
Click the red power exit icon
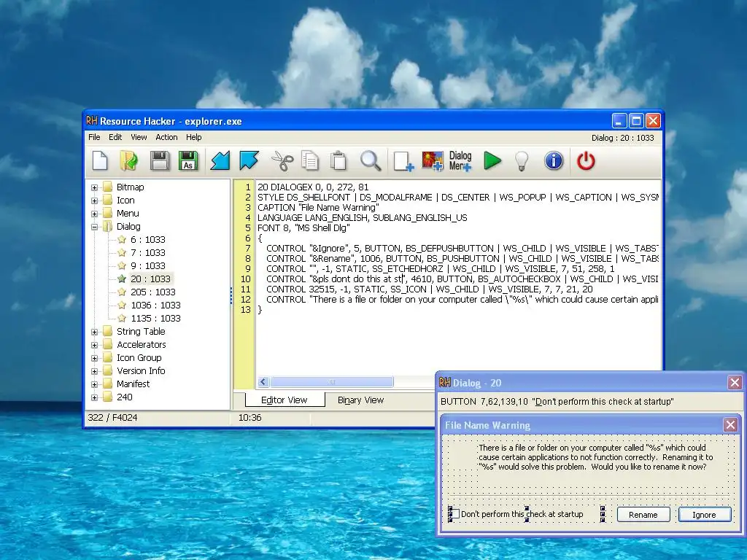[586, 160]
